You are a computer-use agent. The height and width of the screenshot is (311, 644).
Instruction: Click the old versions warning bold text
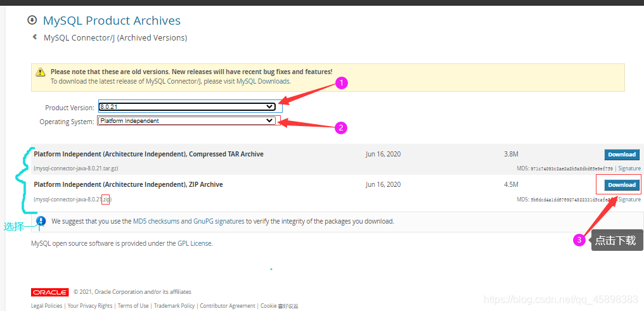191,72
